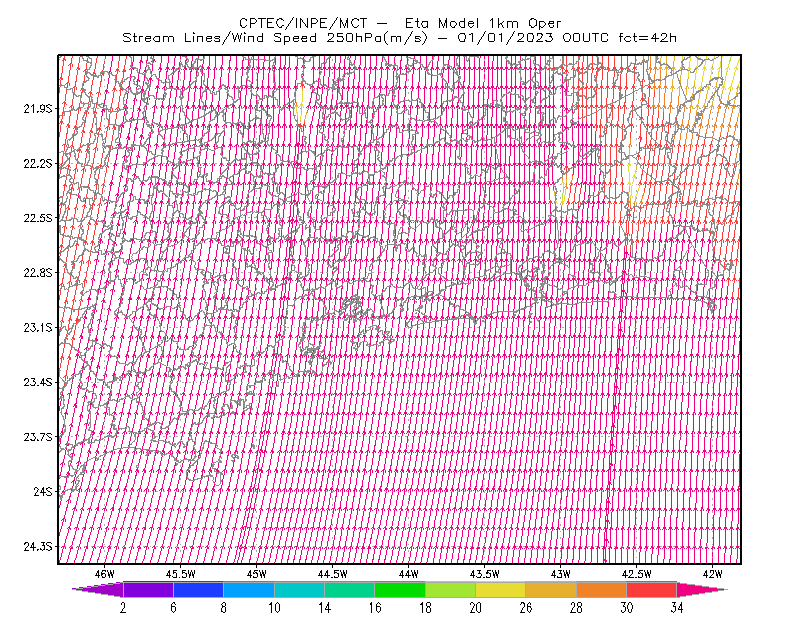
Task: Click the purple left arrow of colorbar
Action: point(97,589)
